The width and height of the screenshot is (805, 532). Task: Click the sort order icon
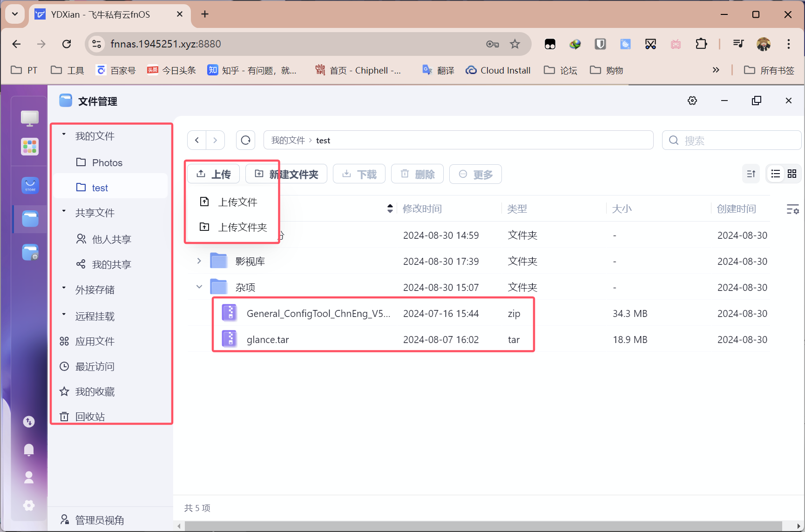tap(751, 174)
